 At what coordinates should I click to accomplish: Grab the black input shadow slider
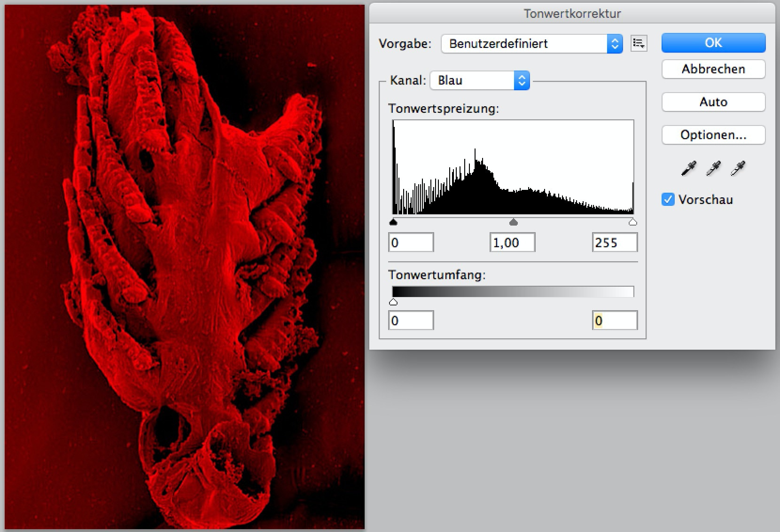click(x=394, y=222)
